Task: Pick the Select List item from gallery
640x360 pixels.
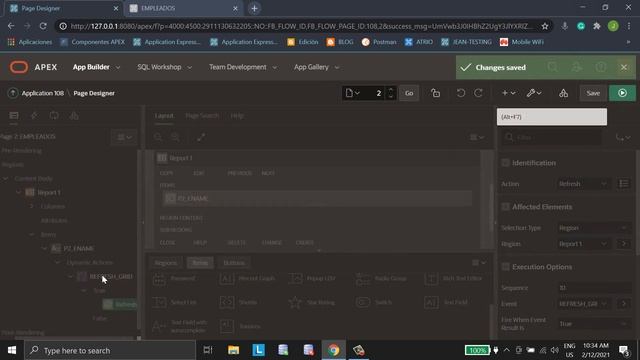Action: point(175,302)
